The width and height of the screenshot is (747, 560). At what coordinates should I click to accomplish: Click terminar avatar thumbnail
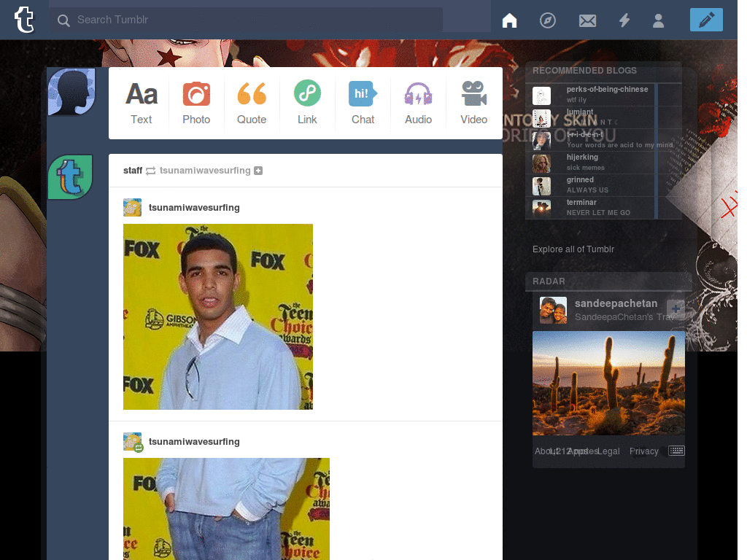pyautogui.click(x=541, y=209)
